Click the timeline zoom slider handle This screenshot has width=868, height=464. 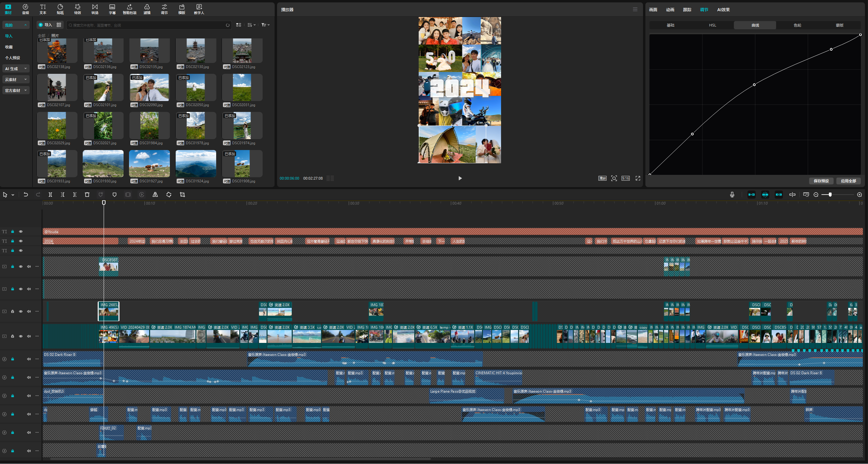click(830, 195)
